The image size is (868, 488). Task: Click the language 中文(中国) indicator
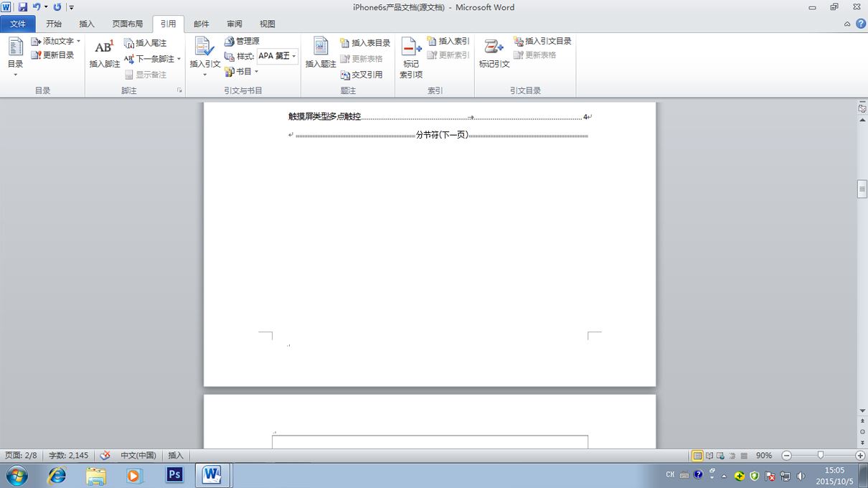pos(138,456)
